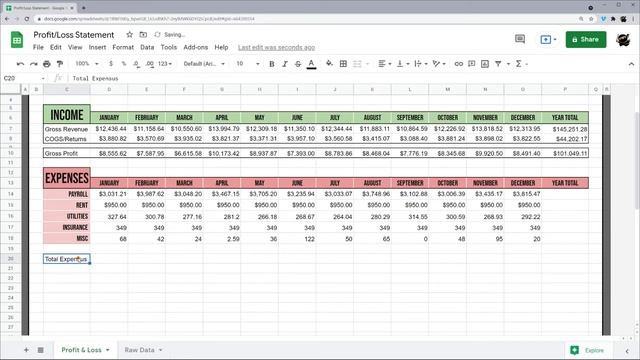Open Google Sheets home icon

17,40
